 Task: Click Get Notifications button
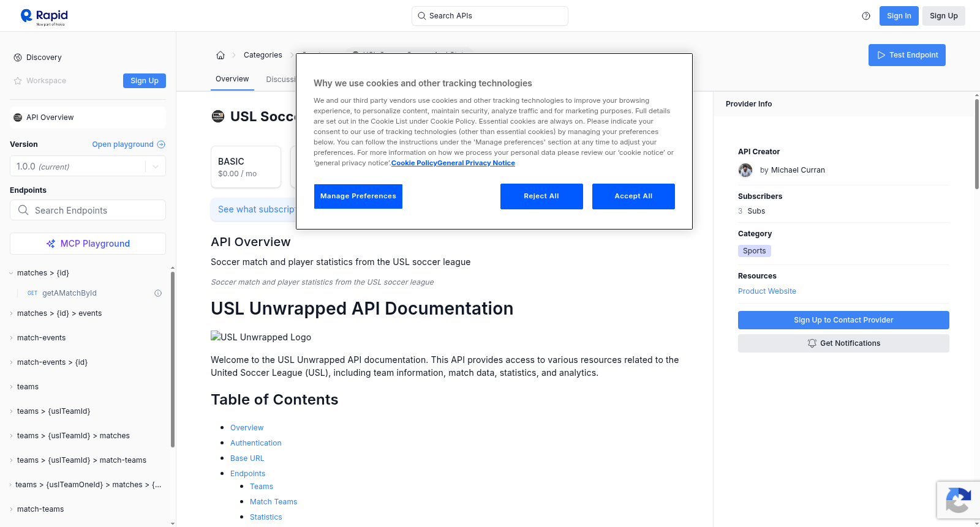[x=843, y=343]
